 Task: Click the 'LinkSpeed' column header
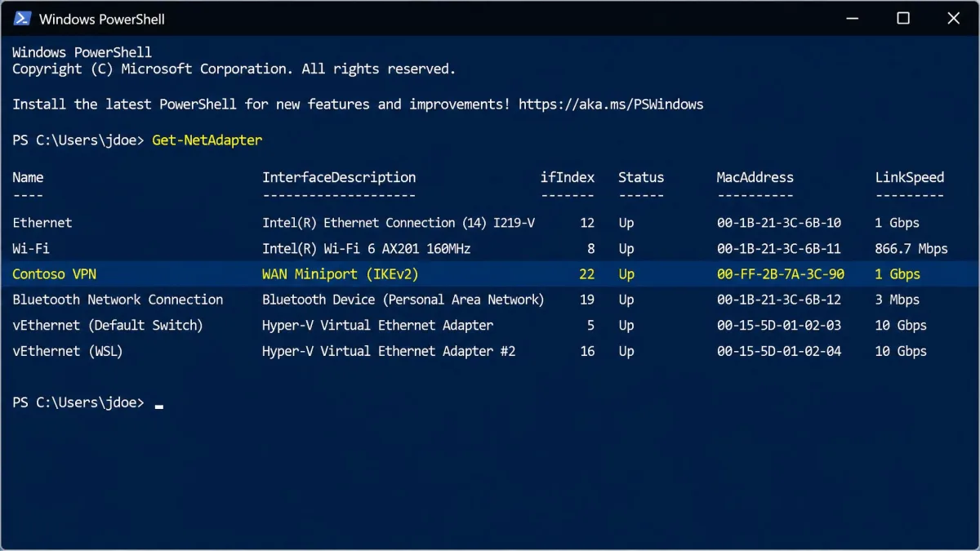pos(910,177)
